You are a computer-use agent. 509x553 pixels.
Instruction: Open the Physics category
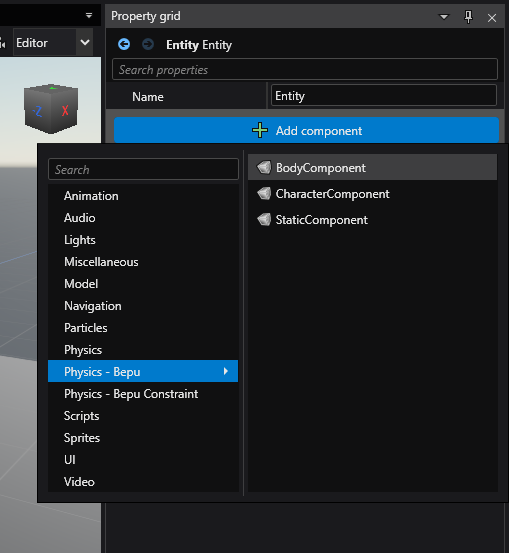pos(143,350)
